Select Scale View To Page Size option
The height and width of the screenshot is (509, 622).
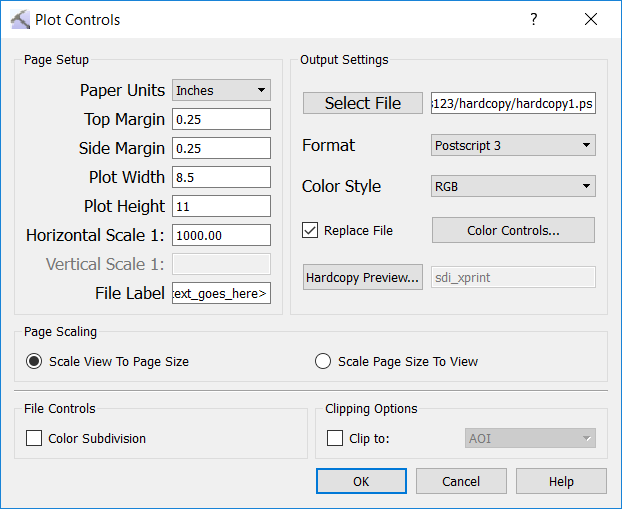[34, 361]
